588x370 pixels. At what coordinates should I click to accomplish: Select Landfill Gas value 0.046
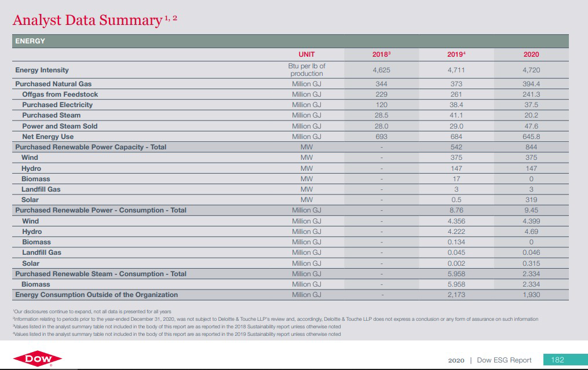click(x=531, y=252)
